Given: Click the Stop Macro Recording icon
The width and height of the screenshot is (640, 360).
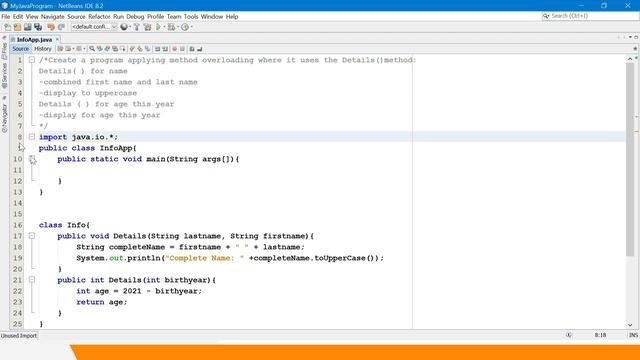Looking at the screenshot, I should (182, 49).
